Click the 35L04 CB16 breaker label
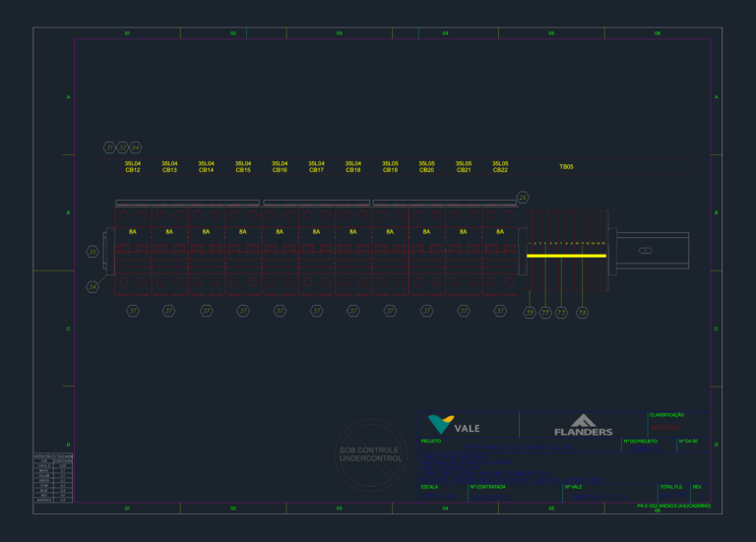Image resolution: width=756 pixels, height=542 pixels. (x=280, y=166)
